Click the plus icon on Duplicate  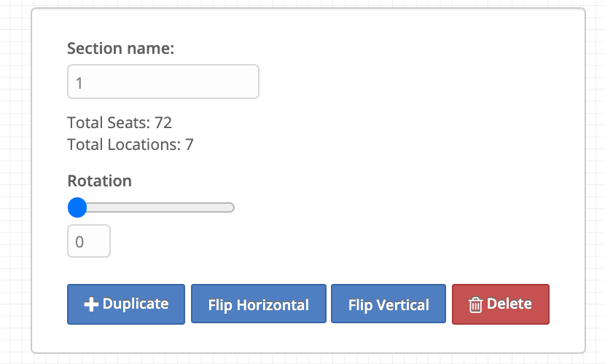tap(91, 304)
